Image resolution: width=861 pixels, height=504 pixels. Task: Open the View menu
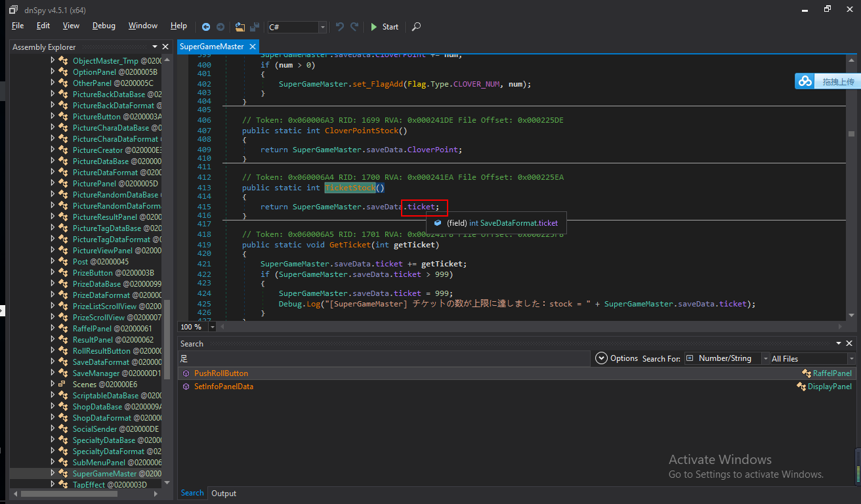click(x=71, y=26)
